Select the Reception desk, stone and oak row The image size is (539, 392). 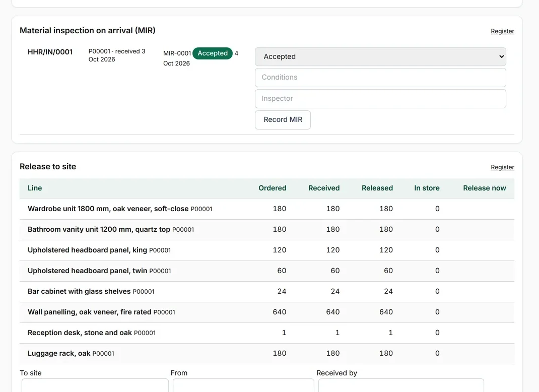267,333
